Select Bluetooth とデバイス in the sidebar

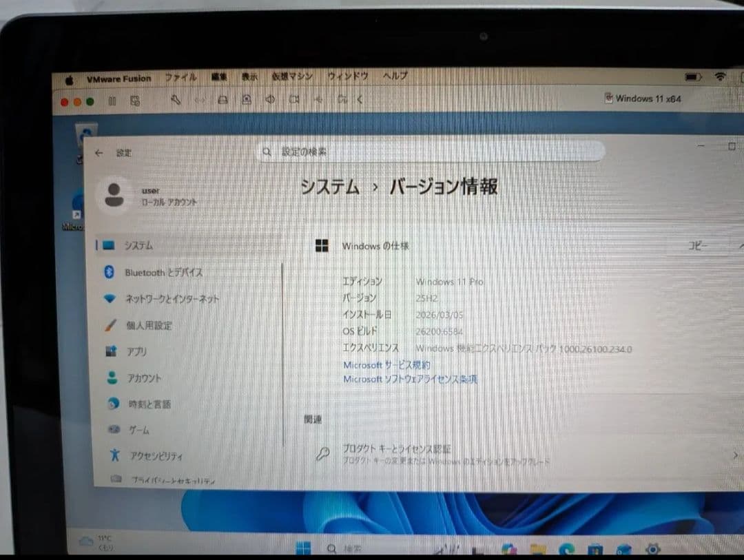[x=188, y=272]
